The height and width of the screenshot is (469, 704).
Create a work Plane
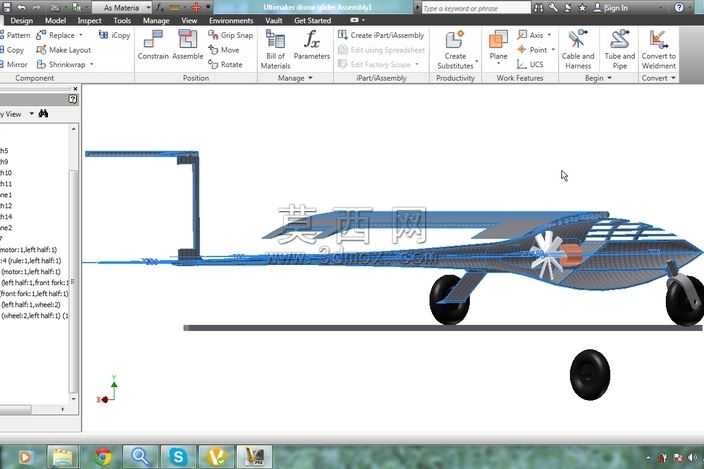pos(498,45)
